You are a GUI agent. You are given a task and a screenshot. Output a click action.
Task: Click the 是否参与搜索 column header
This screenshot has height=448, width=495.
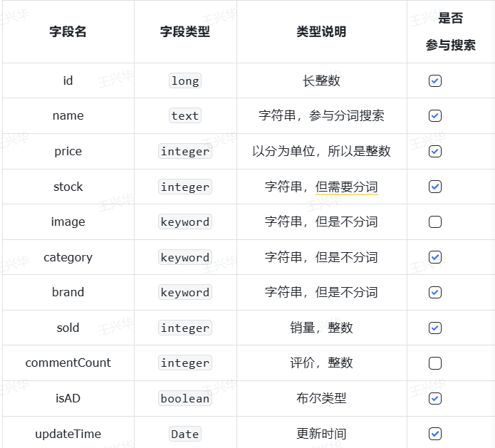pos(450,32)
